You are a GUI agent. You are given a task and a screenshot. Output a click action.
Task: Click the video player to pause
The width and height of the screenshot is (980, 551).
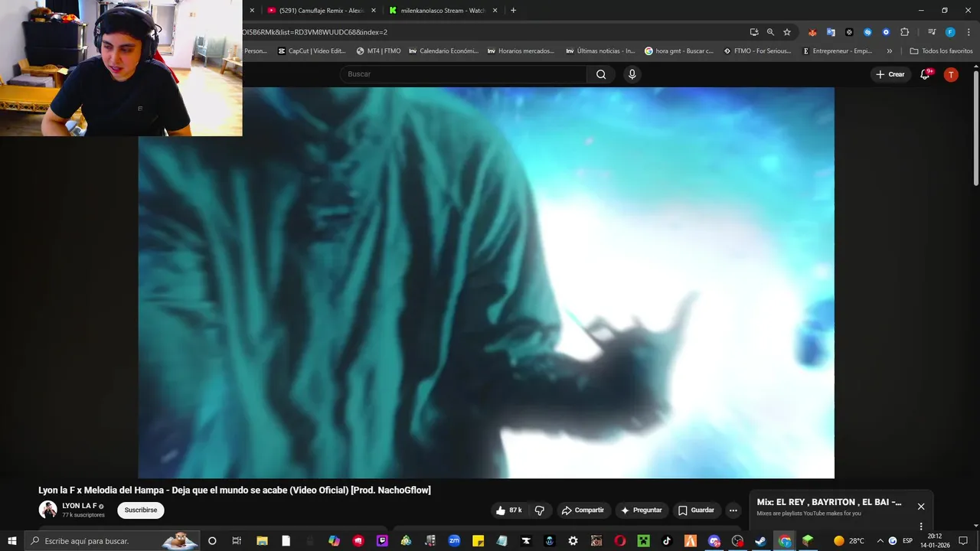click(x=486, y=283)
